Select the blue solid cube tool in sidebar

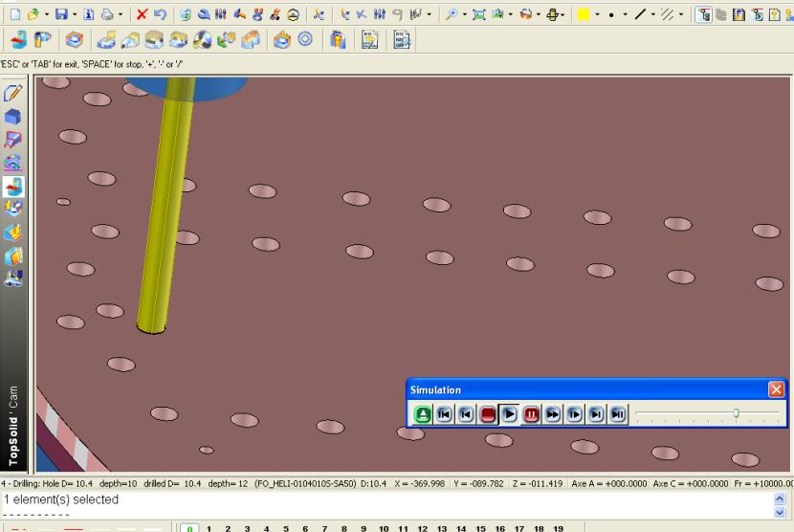(x=13, y=117)
